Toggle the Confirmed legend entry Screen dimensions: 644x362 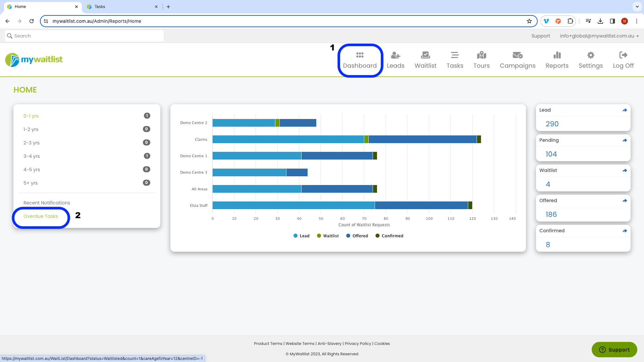389,236
